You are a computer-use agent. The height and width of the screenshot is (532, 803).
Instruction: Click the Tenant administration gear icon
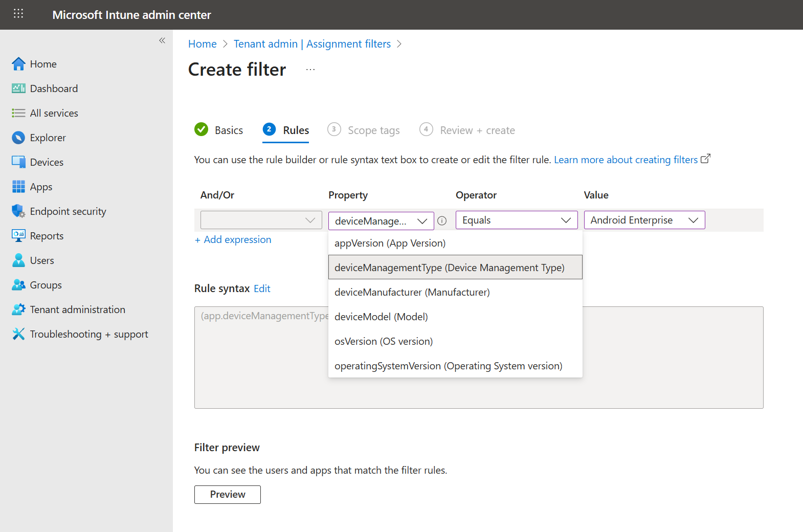[x=18, y=309]
